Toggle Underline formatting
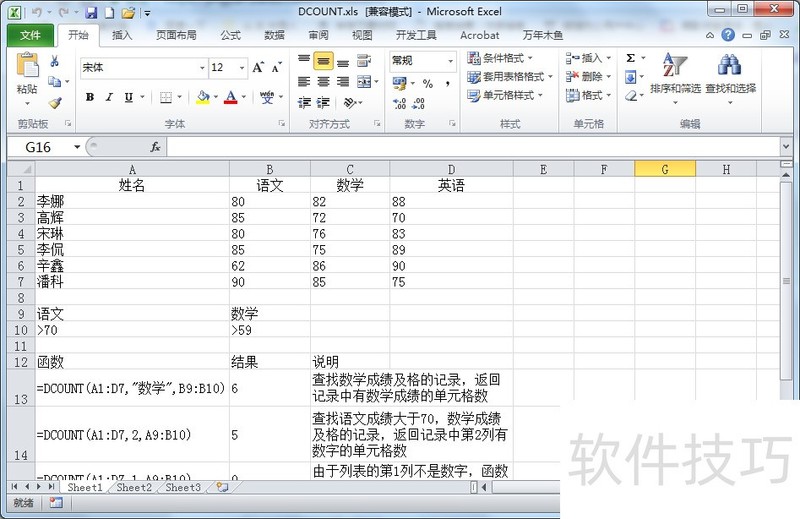This screenshot has width=800, height=519. pos(129,97)
